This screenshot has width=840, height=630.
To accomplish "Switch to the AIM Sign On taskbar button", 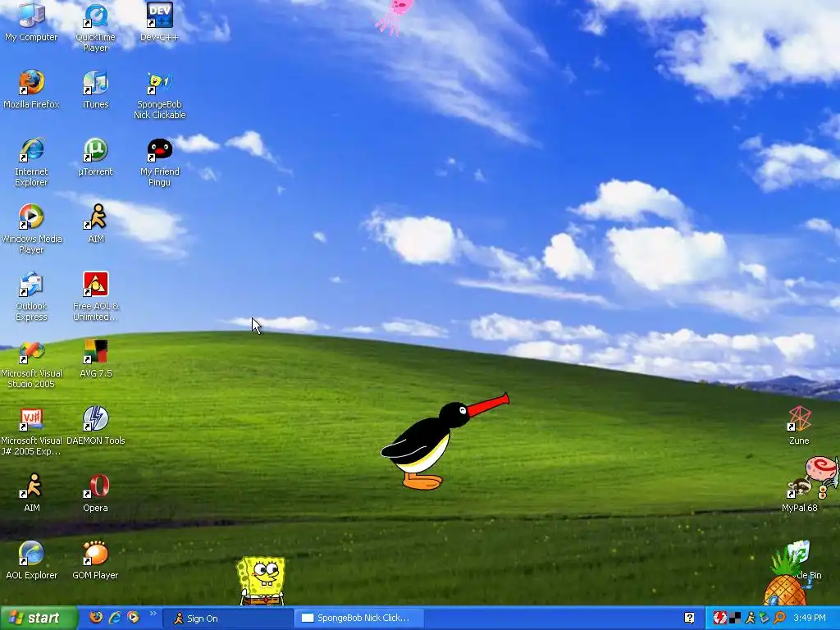I will coord(227,619).
